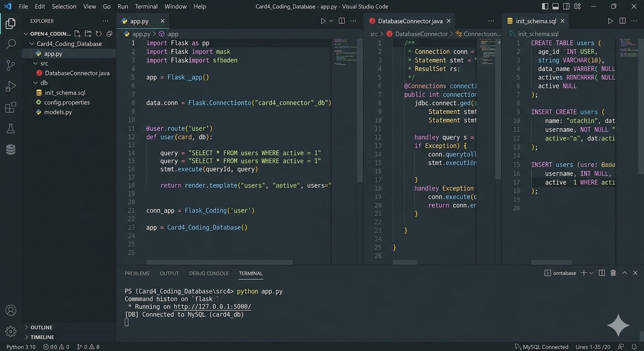Click the Lines 1-35/20 status entry
Image resolution: width=644 pixels, height=351 pixels.
pyautogui.click(x=593, y=347)
